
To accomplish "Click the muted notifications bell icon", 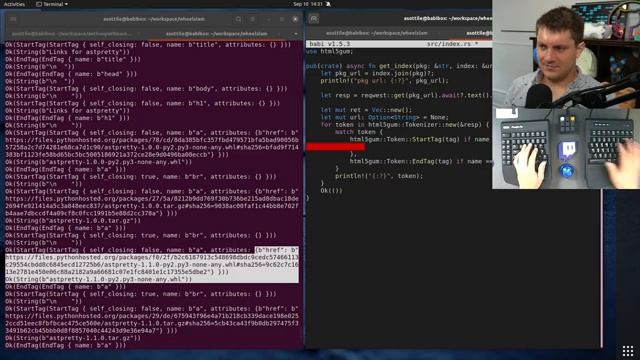I will coord(328,4).
